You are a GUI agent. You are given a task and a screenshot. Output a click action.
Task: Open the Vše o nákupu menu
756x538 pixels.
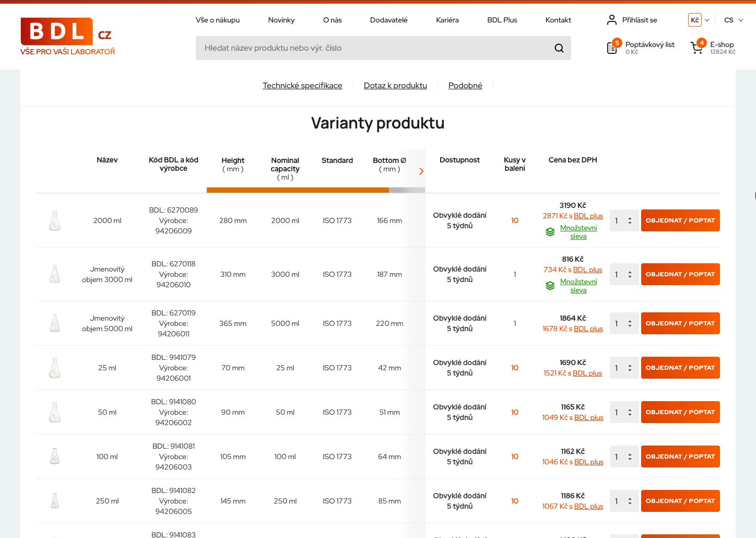pyautogui.click(x=218, y=20)
